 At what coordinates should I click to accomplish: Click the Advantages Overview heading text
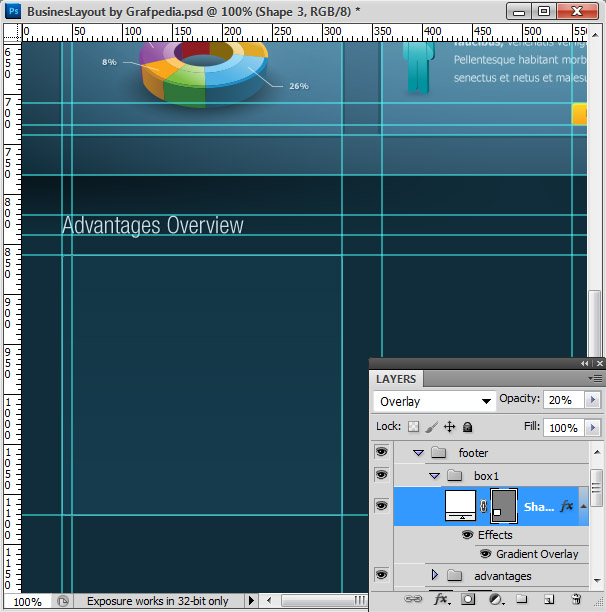click(153, 225)
